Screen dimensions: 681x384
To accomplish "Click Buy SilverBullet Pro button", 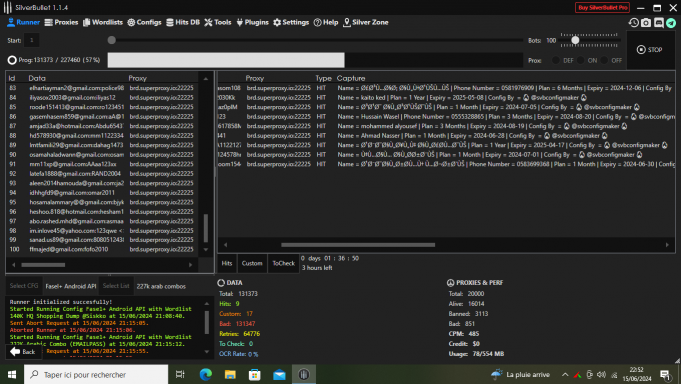I will [x=602, y=7].
